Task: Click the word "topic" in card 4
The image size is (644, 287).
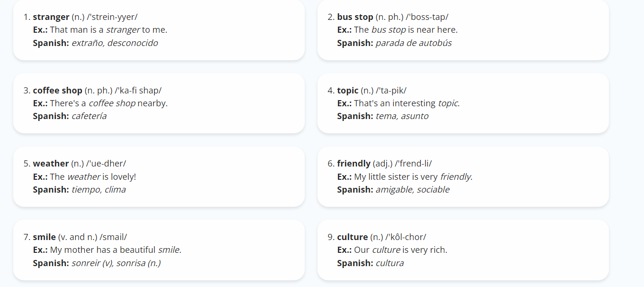Action: (x=348, y=90)
